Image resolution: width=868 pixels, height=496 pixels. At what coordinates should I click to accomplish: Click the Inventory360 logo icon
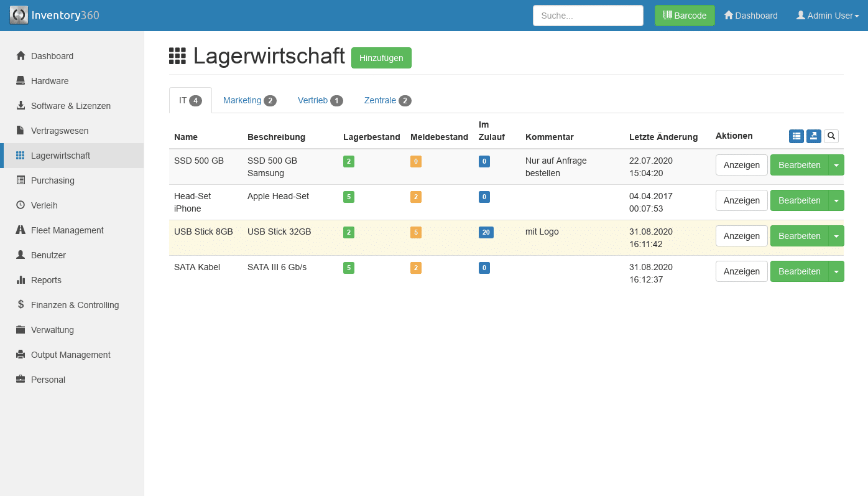[x=19, y=16]
